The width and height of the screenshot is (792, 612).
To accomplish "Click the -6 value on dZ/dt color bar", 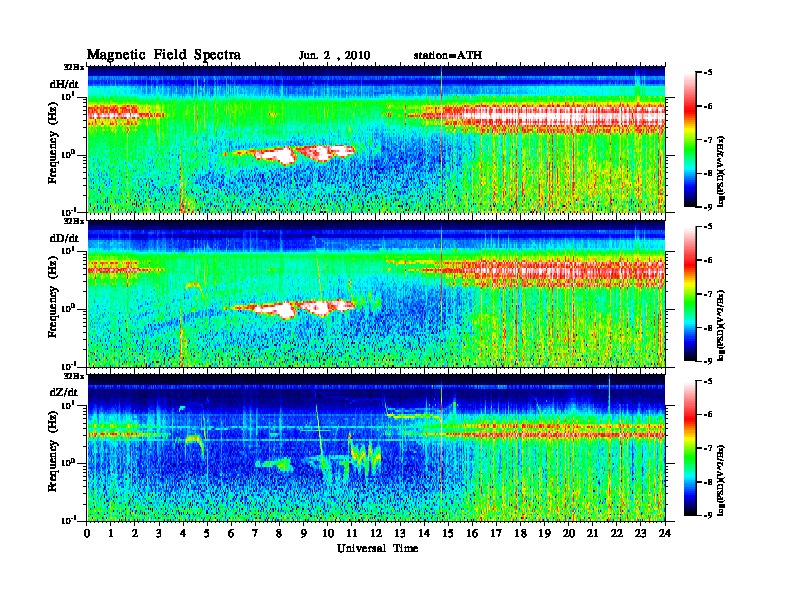I will pyautogui.click(x=708, y=414).
